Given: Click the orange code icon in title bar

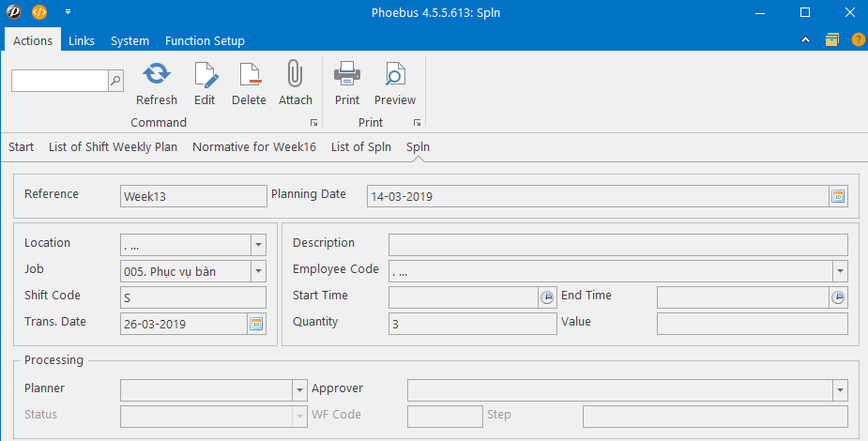Looking at the screenshot, I should [x=39, y=11].
